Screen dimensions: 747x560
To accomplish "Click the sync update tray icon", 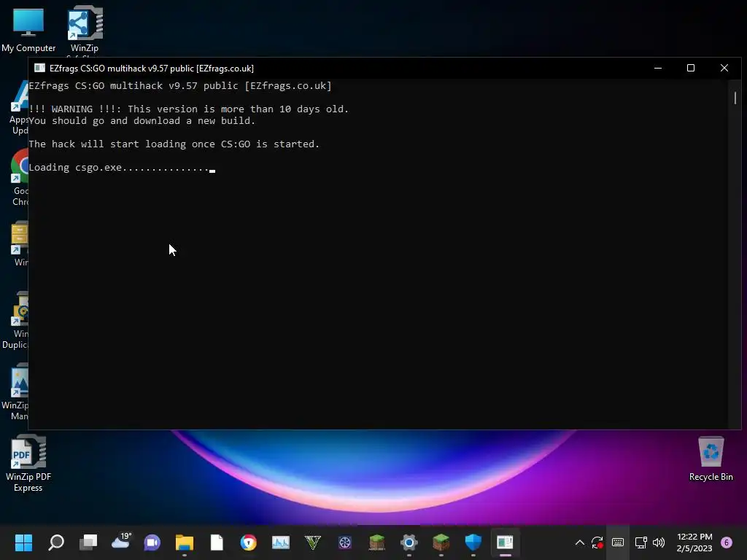I will coord(597,542).
